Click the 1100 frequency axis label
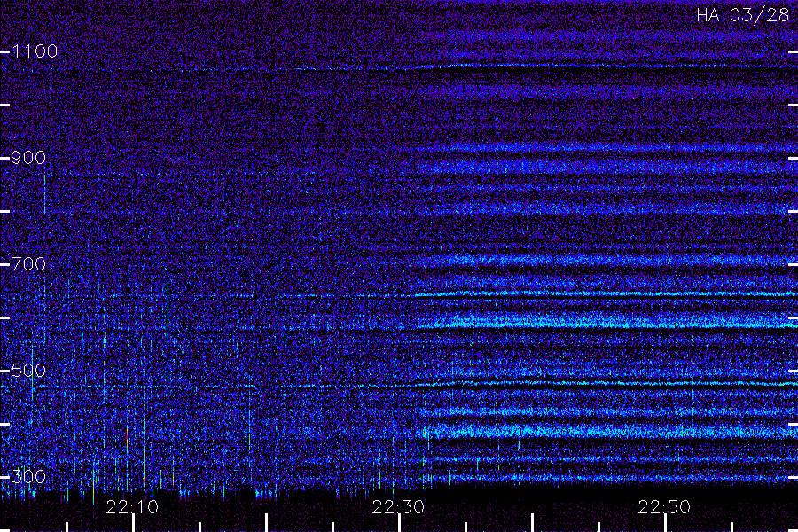Image resolution: width=798 pixels, height=532 pixels. tap(35, 51)
